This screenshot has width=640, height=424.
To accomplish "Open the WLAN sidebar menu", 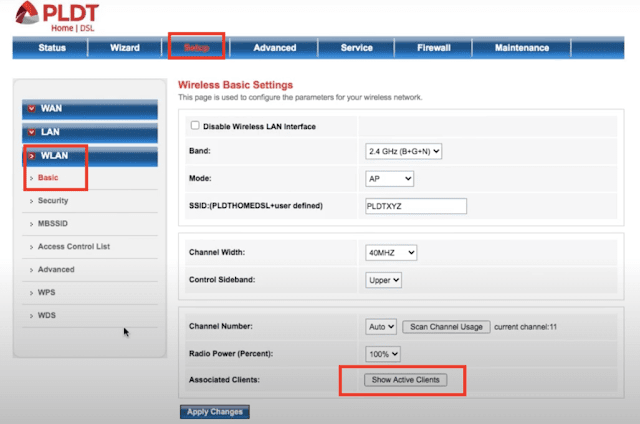I will [x=90, y=156].
